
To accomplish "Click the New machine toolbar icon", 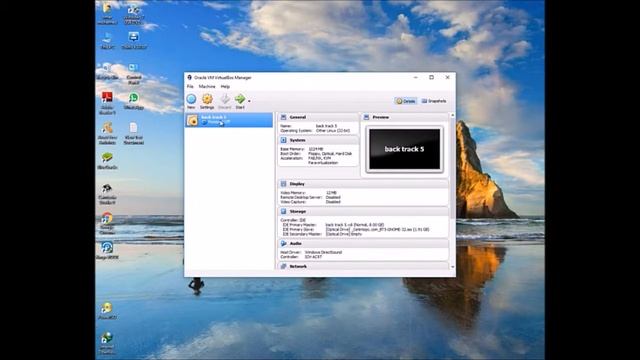I will [191, 99].
